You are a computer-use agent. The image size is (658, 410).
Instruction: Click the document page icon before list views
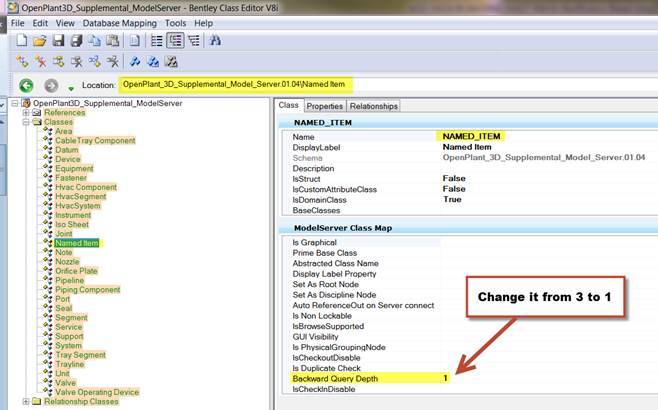coord(135,41)
